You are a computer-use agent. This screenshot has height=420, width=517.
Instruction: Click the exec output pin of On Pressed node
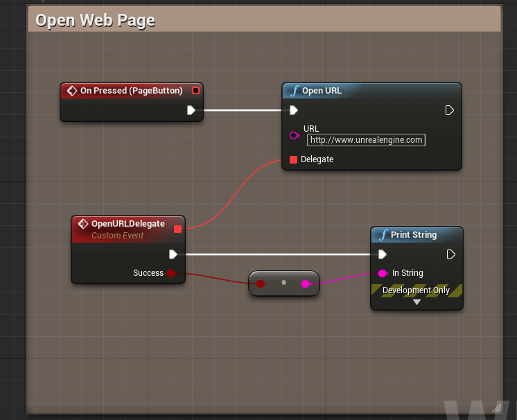point(191,110)
